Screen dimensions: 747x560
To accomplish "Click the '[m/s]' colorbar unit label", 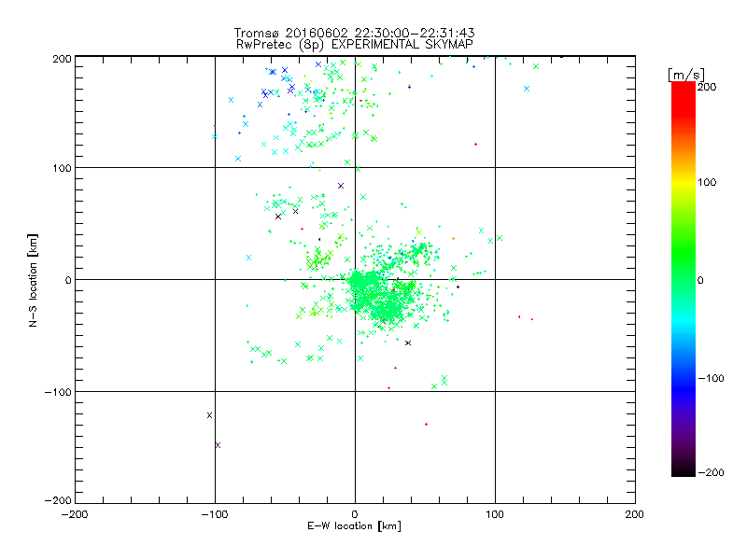I will point(686,75).
